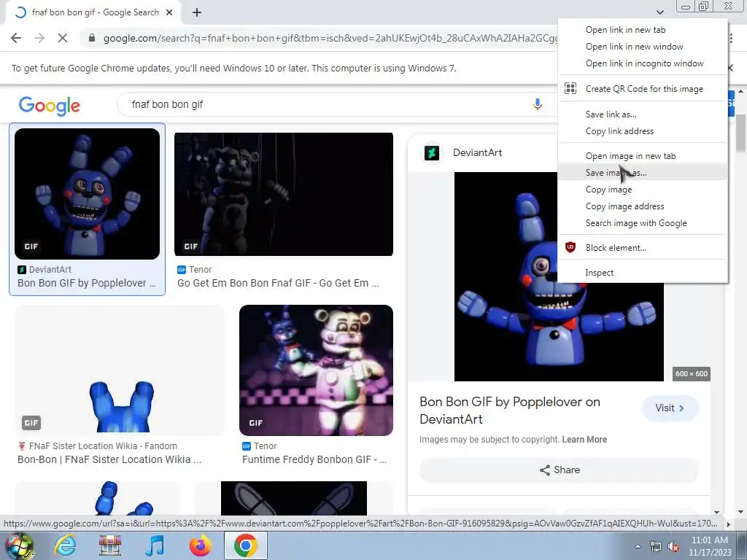Viewport: 747px width, 560px height.
Task: Start voice search with microphone icon
Action: click(538, 104)
